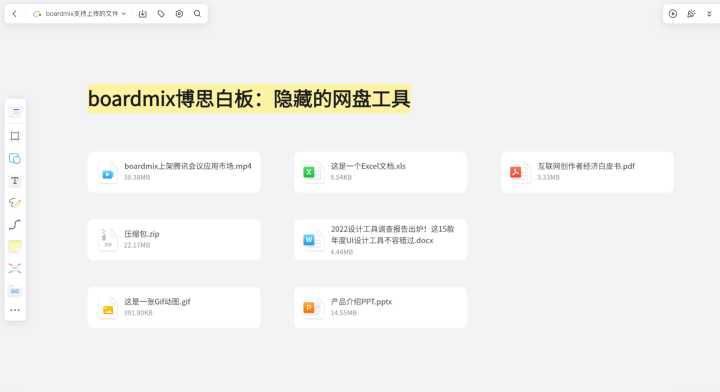
Task: Click the boardmix title text heading
Action: [x=249, y=99]
